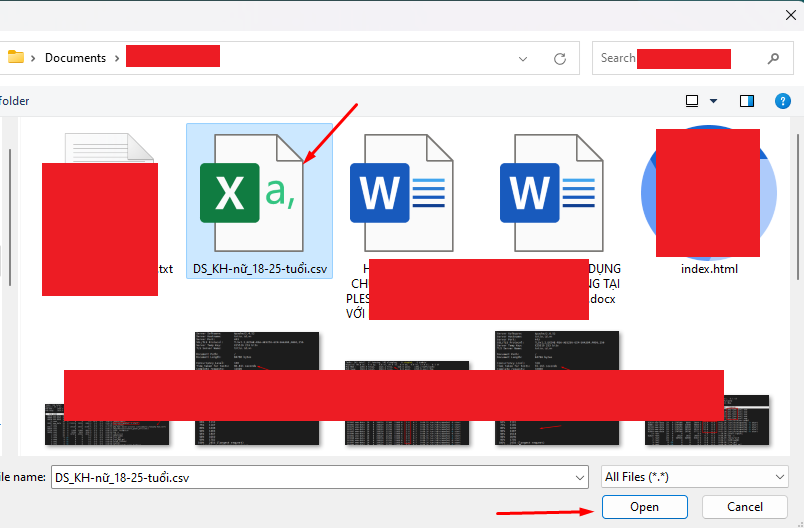
Task: Toggle the preview pane
Action: [x=746, y=101]
